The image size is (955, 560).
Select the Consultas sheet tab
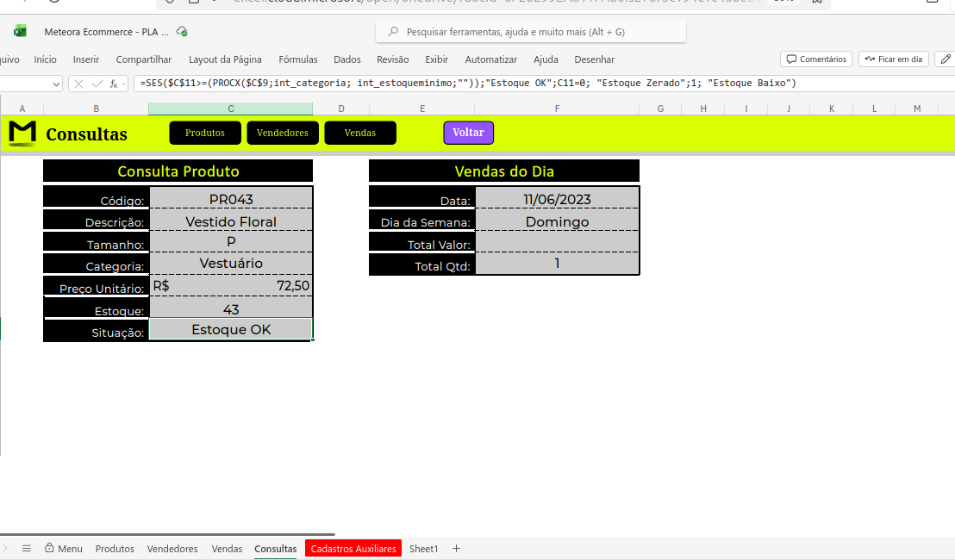(275, 549)
